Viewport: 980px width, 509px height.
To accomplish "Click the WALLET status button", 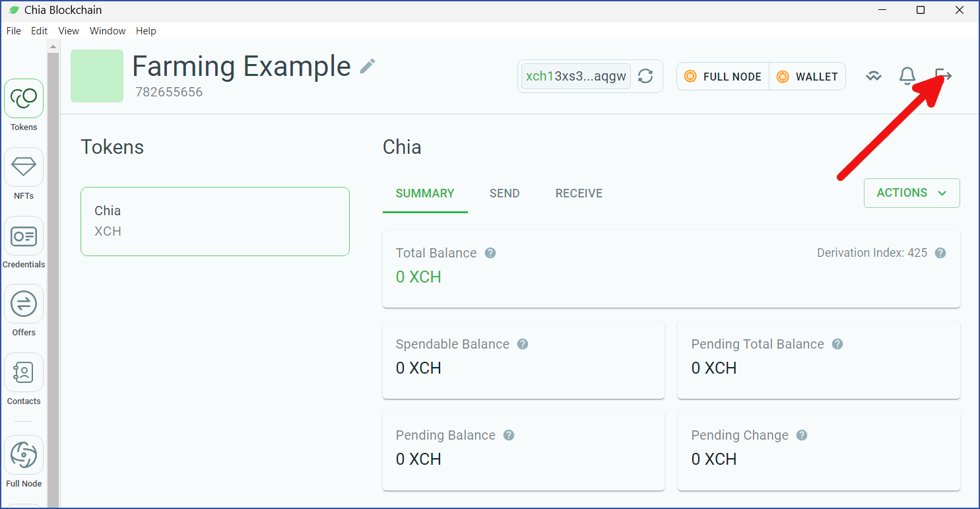I will pos(807,77).
